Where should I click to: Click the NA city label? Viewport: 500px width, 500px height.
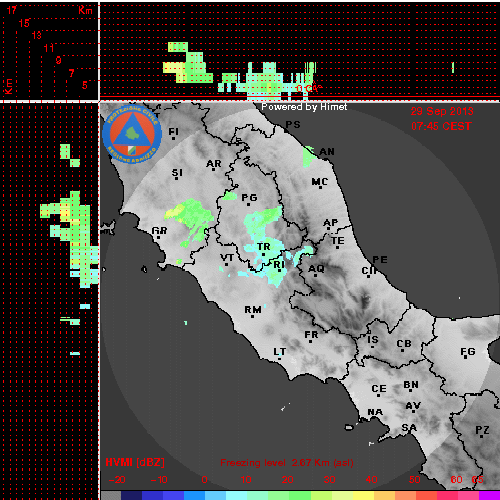coord(375,412)
